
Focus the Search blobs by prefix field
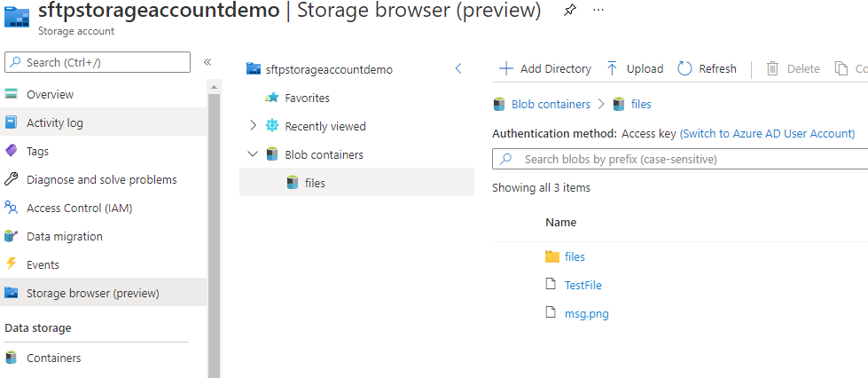pos(680,160)
